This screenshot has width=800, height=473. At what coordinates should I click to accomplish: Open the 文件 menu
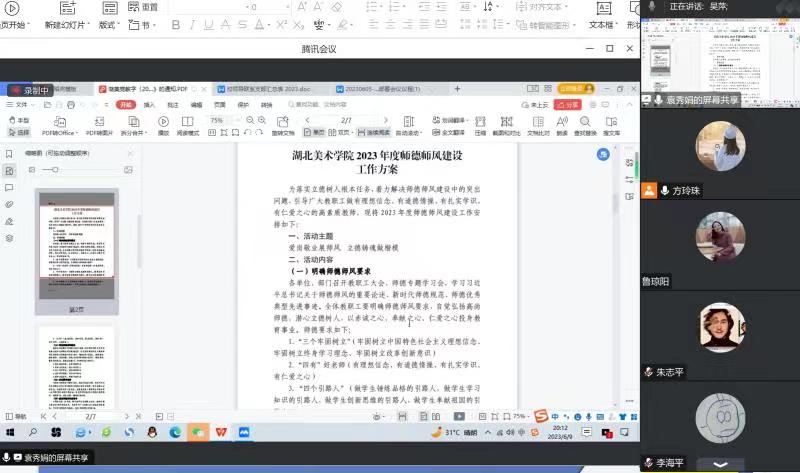pos(18,104)
